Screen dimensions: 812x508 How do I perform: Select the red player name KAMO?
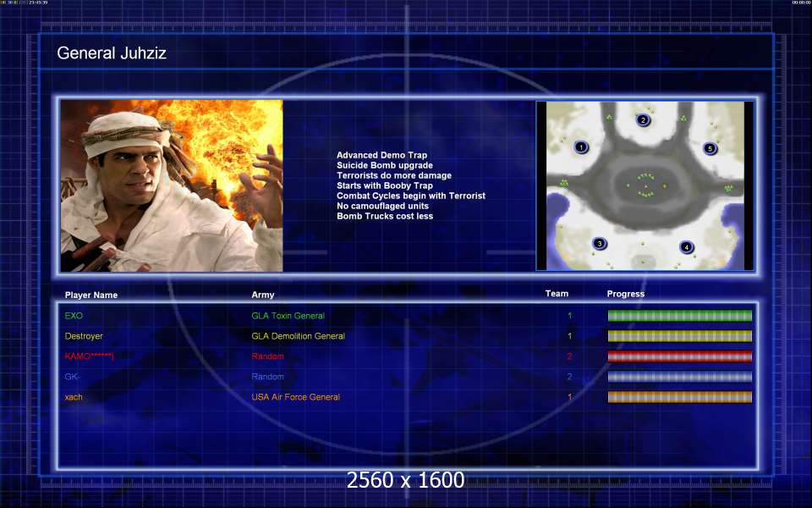89,356
